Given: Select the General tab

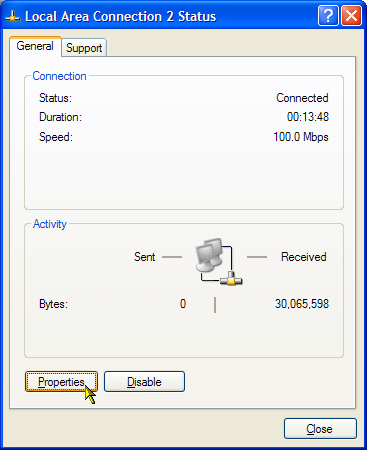Looking at the screenshot, I should [x=35, y=46].
